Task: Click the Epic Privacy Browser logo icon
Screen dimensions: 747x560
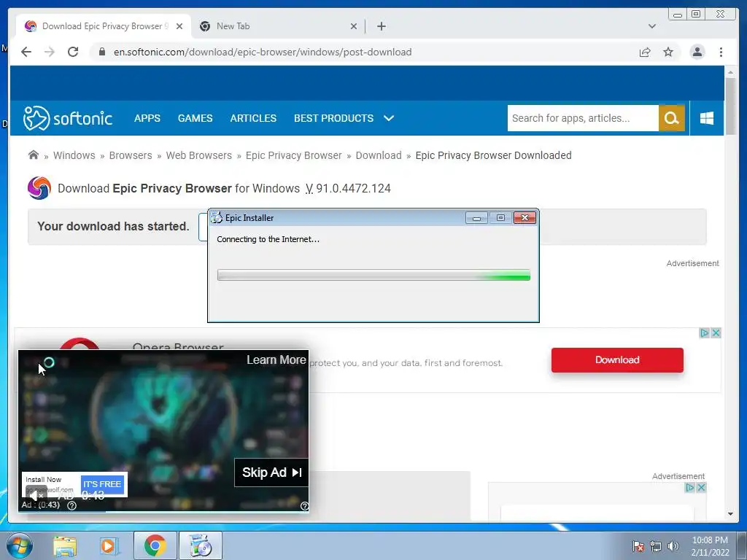Action: click(39, 188)
